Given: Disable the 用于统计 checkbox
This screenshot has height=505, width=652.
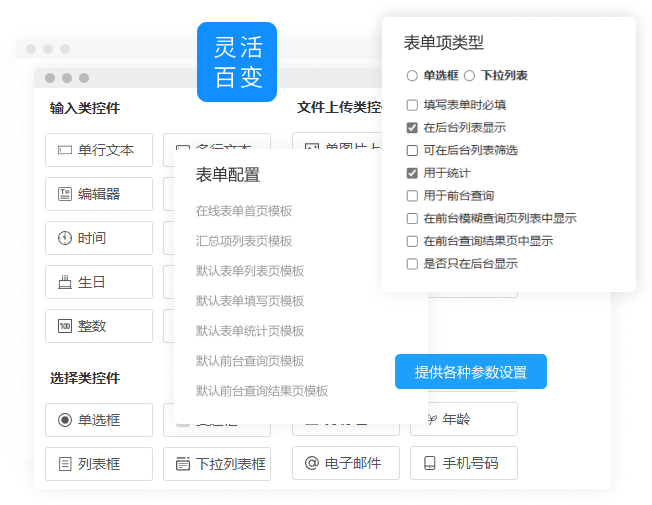Looking at the screenshot, I should click(x=412, y=173).
